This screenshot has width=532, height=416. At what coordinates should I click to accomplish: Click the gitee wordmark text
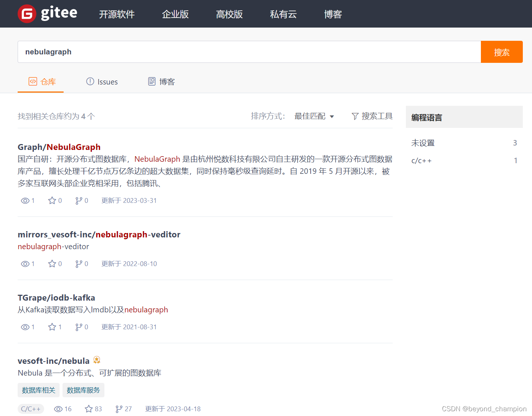point(59,13)
